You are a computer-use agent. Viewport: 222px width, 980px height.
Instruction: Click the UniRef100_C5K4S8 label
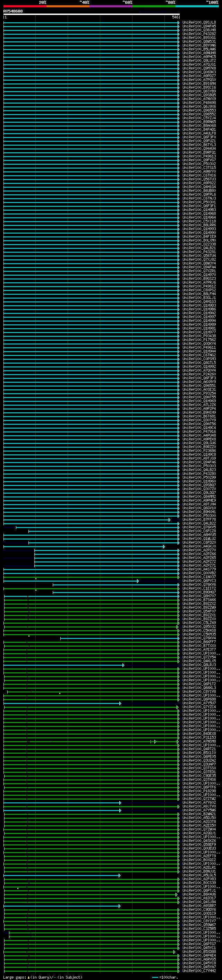point(199,630)
